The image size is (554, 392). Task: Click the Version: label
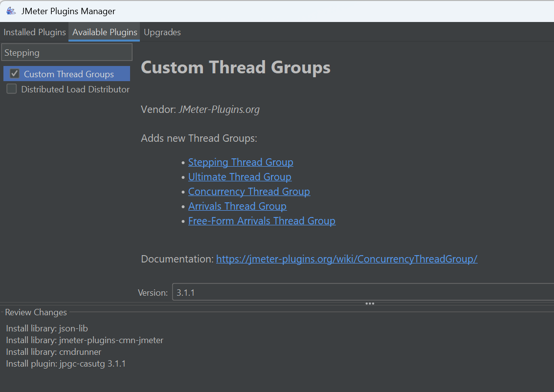(153, 293)
